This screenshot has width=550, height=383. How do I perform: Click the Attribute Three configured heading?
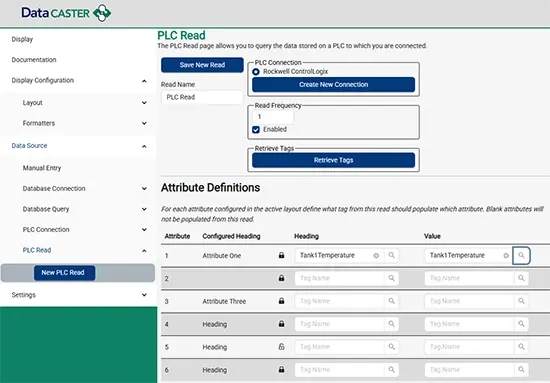224,301
